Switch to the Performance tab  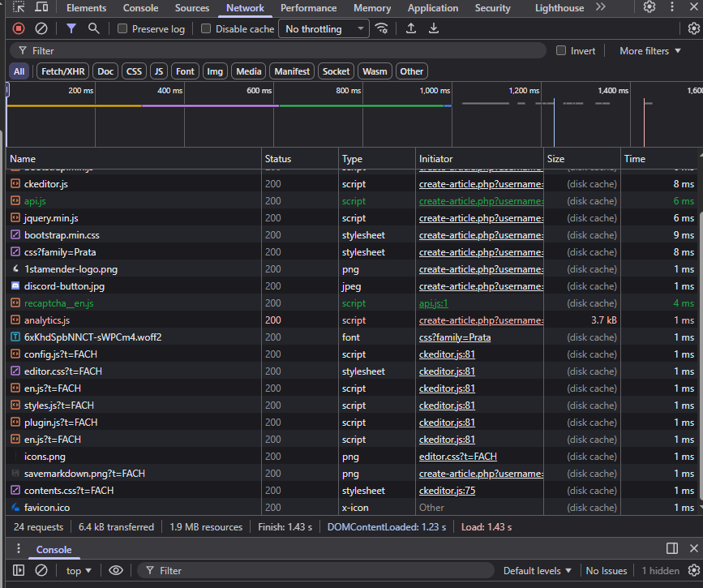[x=308, y=8]
